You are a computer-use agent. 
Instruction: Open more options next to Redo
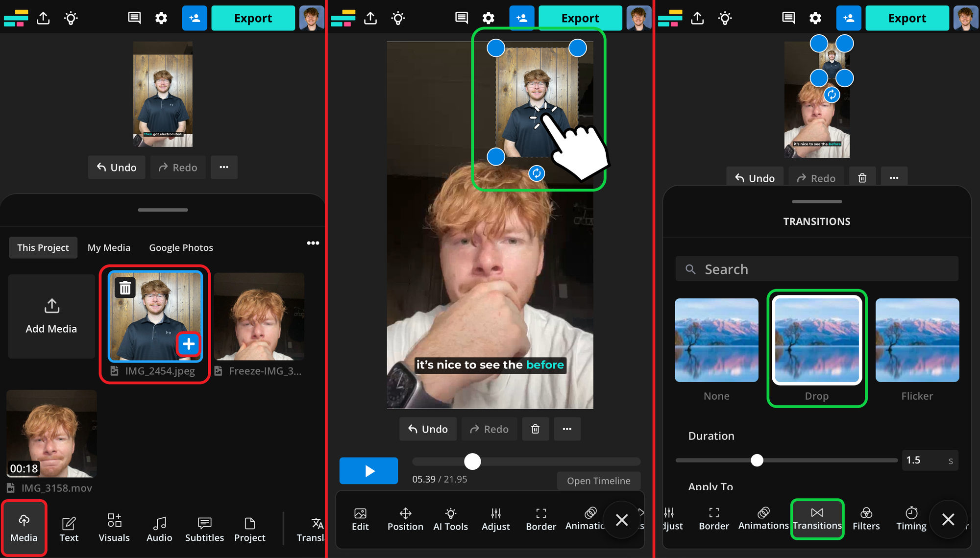[224, 167]
